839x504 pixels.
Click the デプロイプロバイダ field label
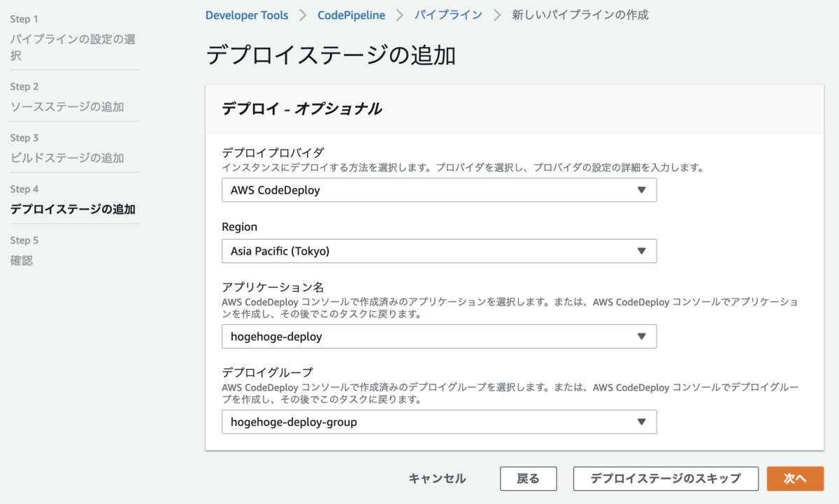[273, 152]
